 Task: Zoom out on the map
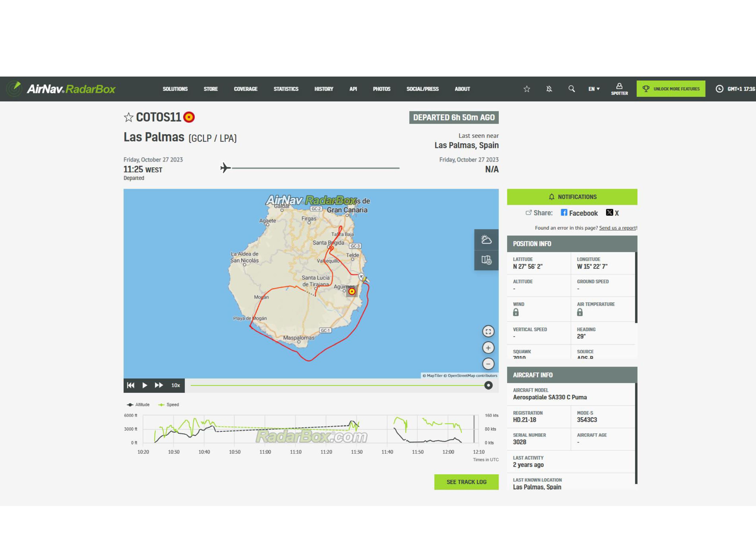pos(488,364)
